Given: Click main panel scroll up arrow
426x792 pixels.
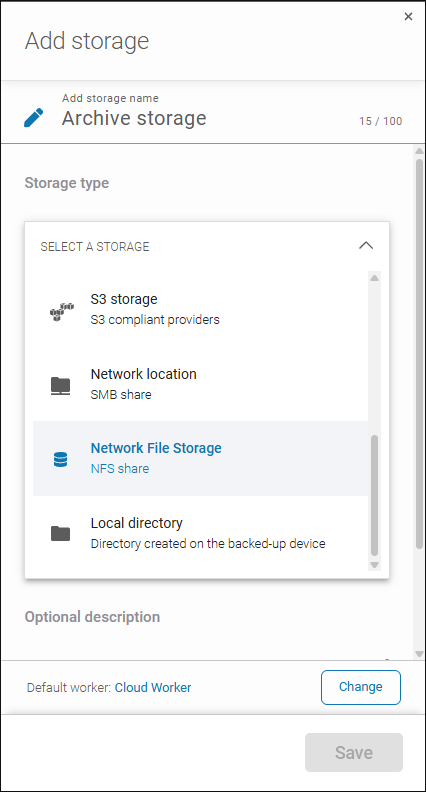Looking at the screenshot, I should 419,151.
